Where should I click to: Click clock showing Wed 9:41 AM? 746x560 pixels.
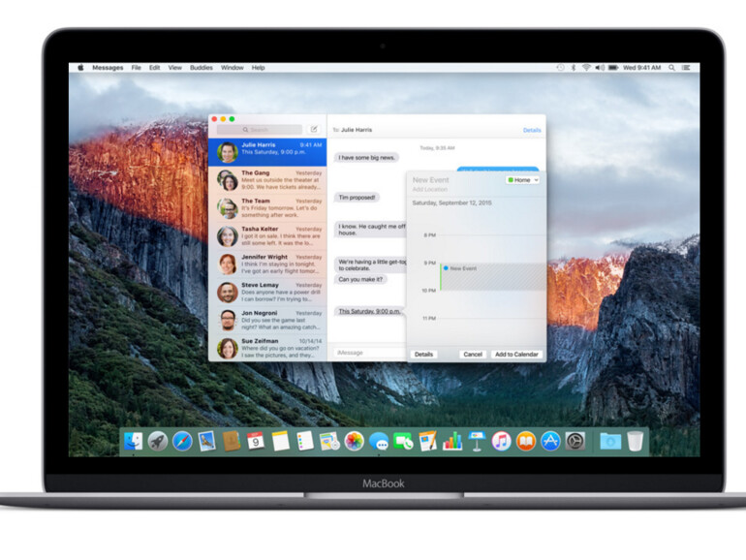(x=641, y=68)
